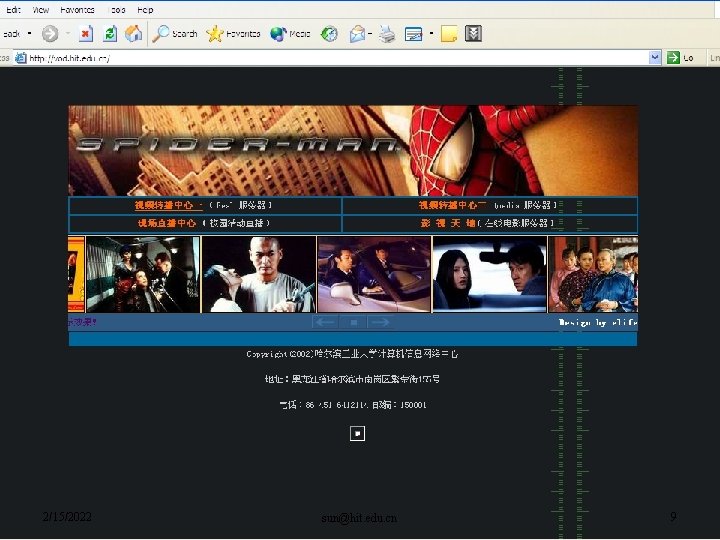The width and height of the screenshot is (720, 540).
Task: Click the Forward navigation arrow icon
Action: [50, 34]
